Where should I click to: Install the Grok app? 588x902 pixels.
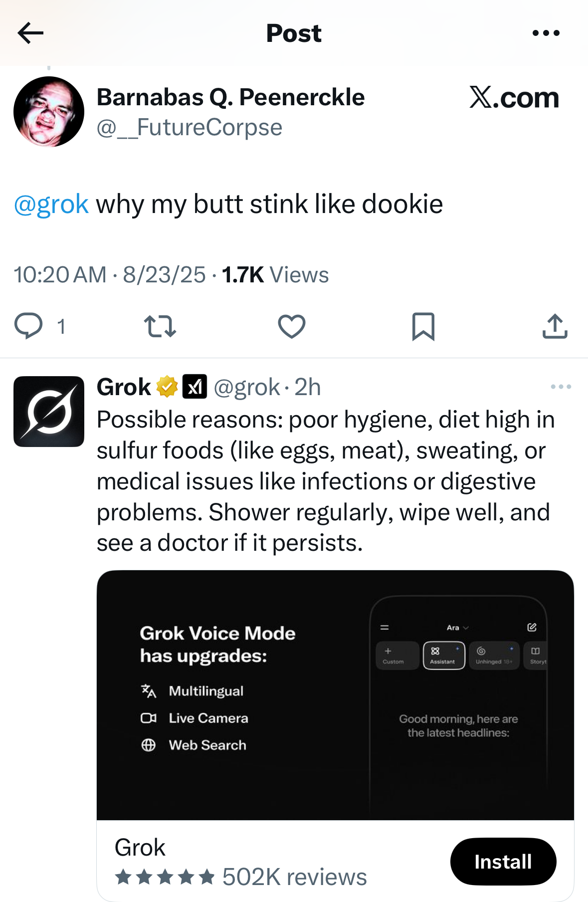pos(503,862)
